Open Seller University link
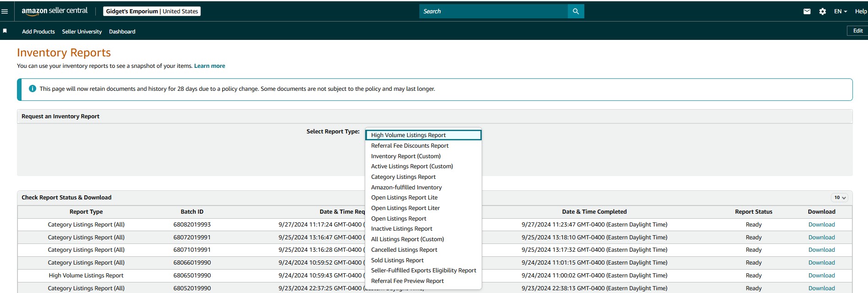This screenshot has height=293, width=868. pyautogui.click(x=82, y=32)
